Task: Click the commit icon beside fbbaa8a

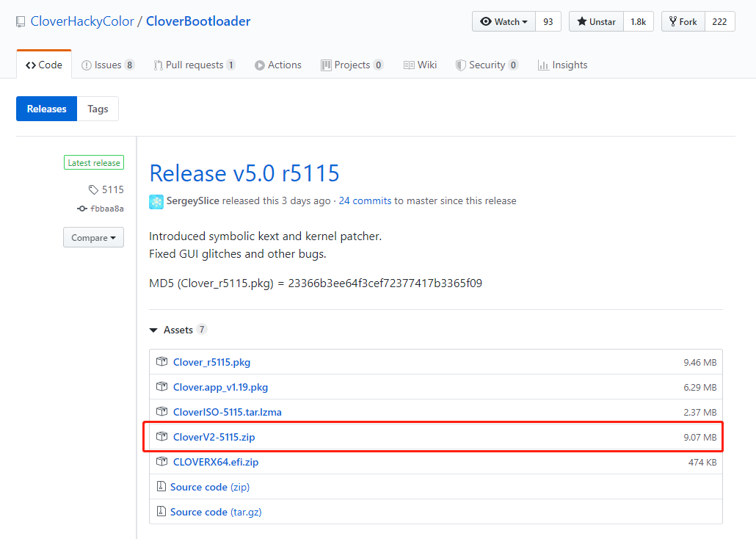Action: click(x=81, y=209)
